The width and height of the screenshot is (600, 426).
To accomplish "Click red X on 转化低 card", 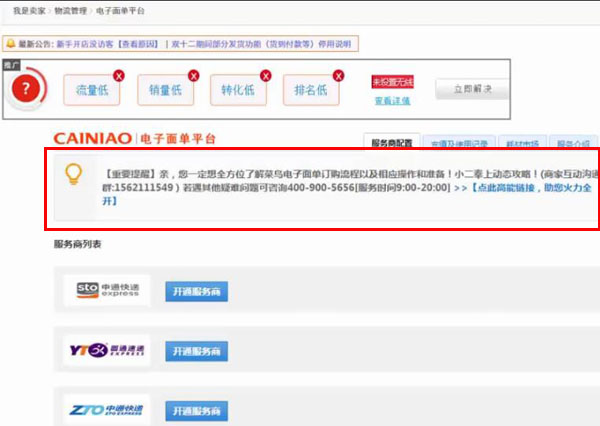I will (x=266, y=76).
